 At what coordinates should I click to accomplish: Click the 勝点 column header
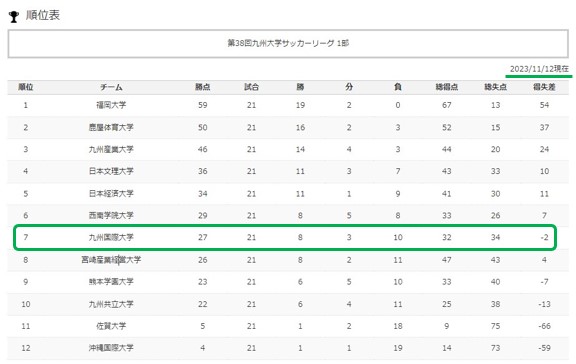click(202, 87)
